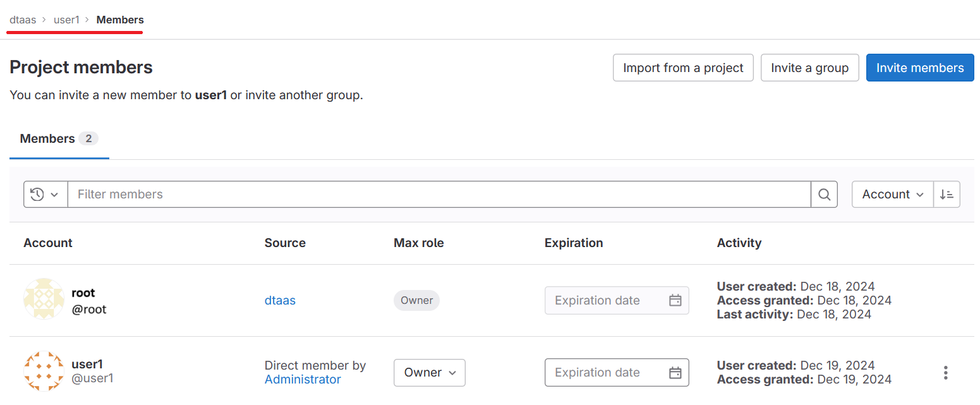
Task: Open the Max role dropdown for user1
Action: pyautogui.click(x=429, y=373)
